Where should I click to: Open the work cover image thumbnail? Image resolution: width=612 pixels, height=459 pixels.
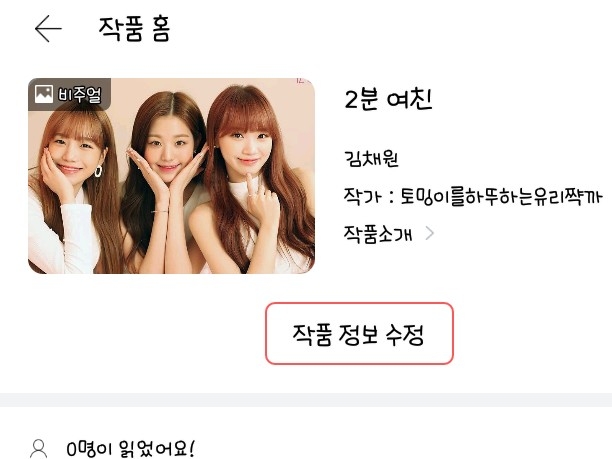click(x=171, y=176)
